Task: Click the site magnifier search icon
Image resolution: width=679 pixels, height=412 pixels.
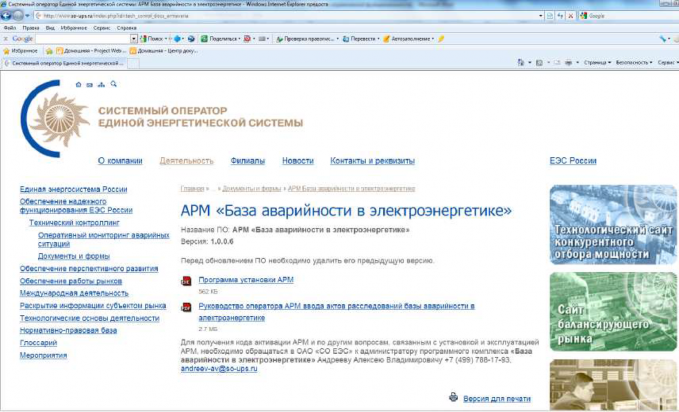Action: 113,84
